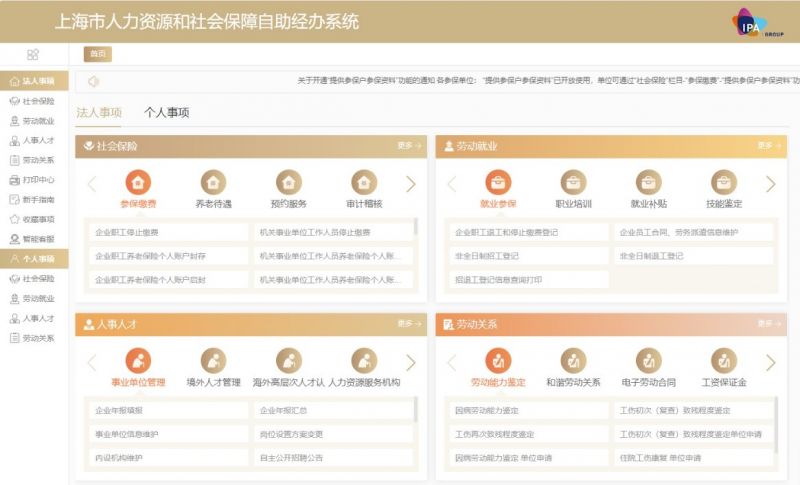Select 法人事项 sidebar header
Screen dimensions: 800x485
pyautogui.click(x=34, y=81)
